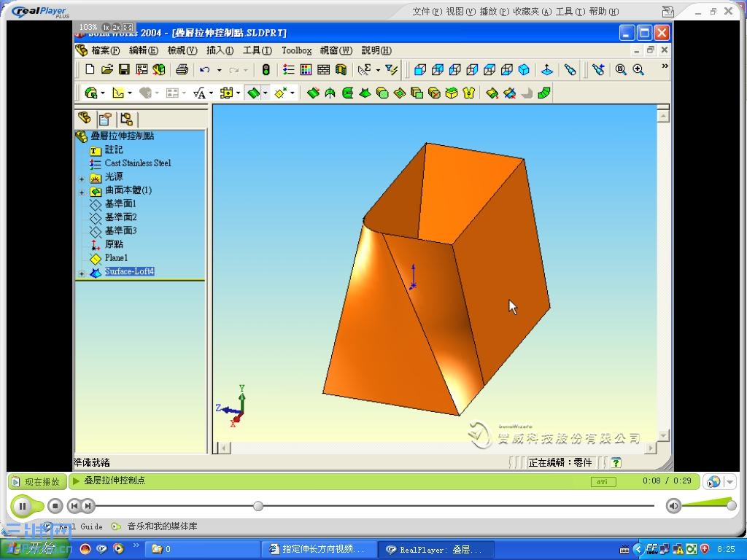This screenshot has height=560, width=747.
Task: Stop the RealPlayer playback
Action: 55,506
